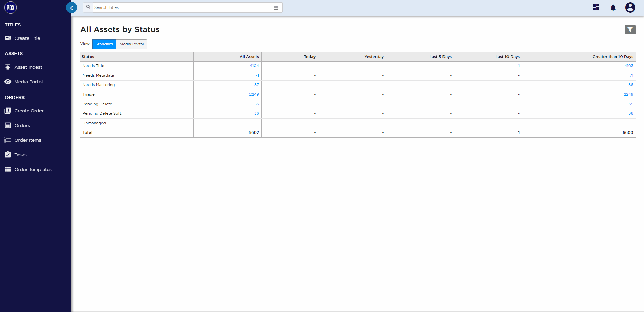Open Needs Title All Assets count 4104

pyautogui.click(x=254, y=66)
